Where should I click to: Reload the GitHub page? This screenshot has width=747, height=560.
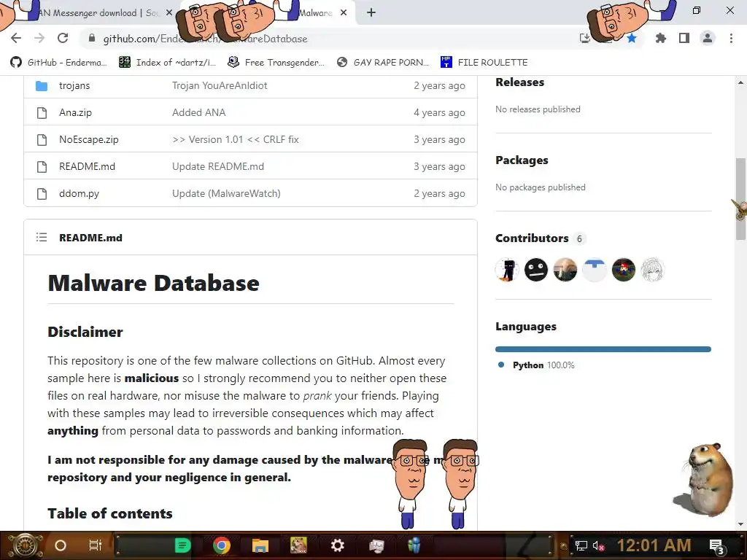pyautogui.click(x=63, y=38)
